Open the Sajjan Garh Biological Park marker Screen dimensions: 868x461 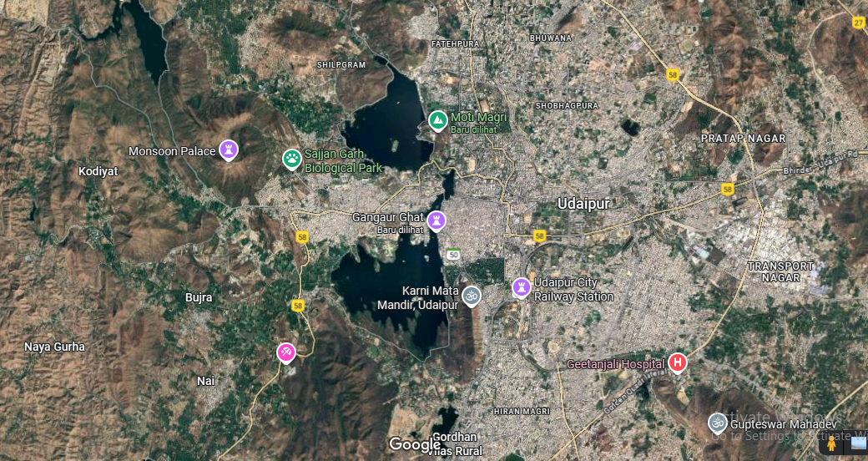[x=291, y=159]
